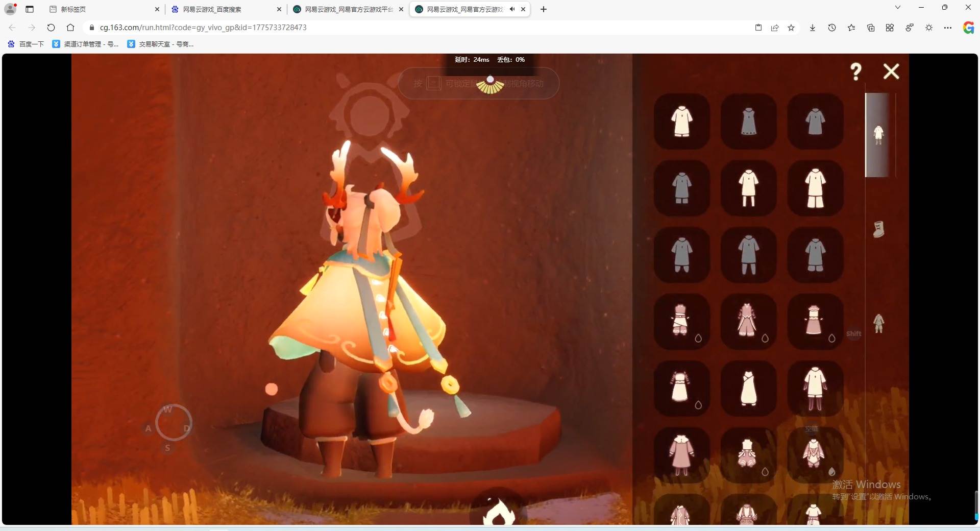
Task: Open the browser profile avatar
Action: 10,9
